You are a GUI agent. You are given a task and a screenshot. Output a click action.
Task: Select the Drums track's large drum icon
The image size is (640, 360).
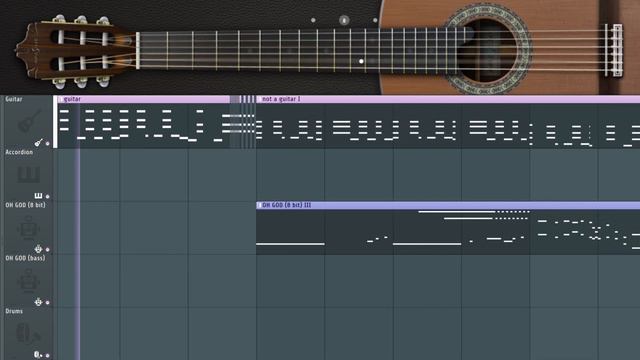coord(28,333)
